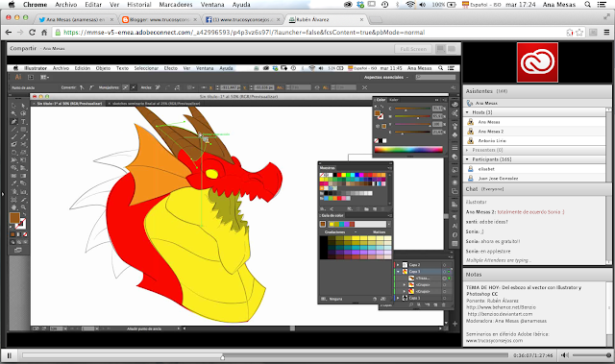Switch to Blogger browser tab
This screenshot has height=364, width=615.
(x=160, y=19)
